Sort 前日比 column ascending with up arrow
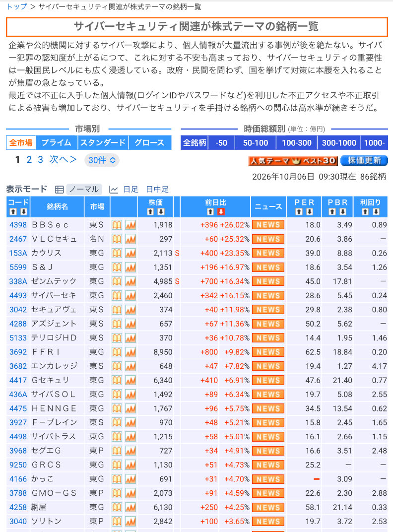 click(210, 212)
